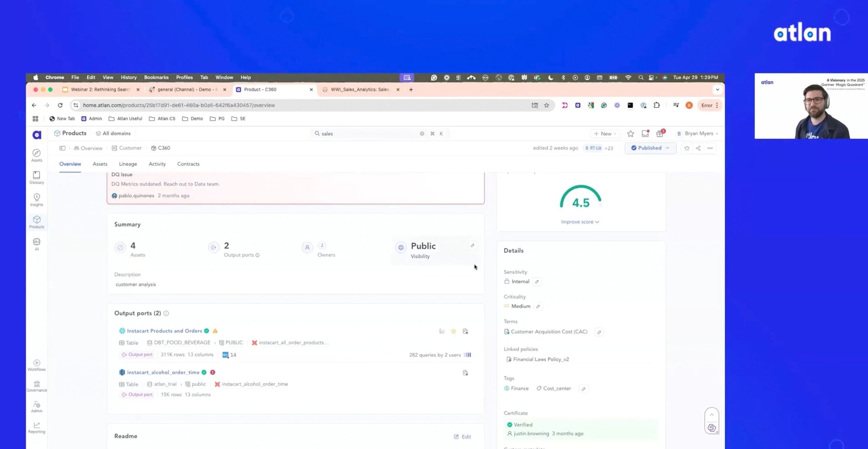Edit the Sensitivity Internal value

point(537,282)
